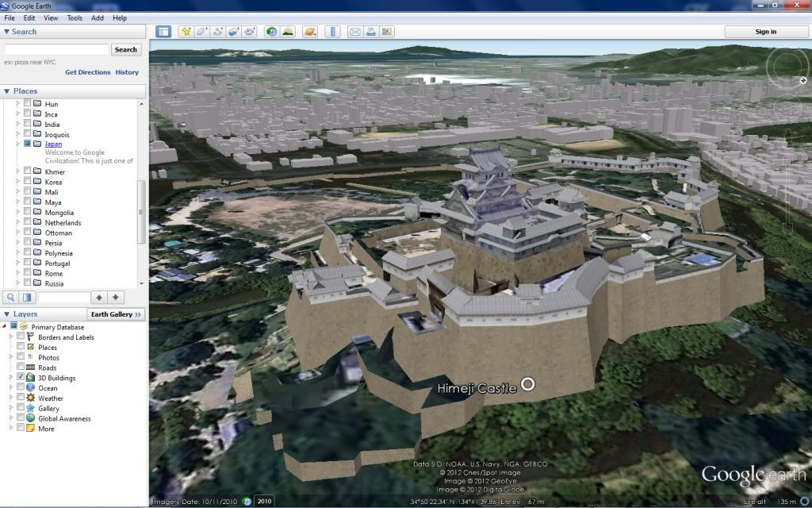Enable the Borders and Labels checkbox
812x508 pixels.
click(x=21, y=337)
